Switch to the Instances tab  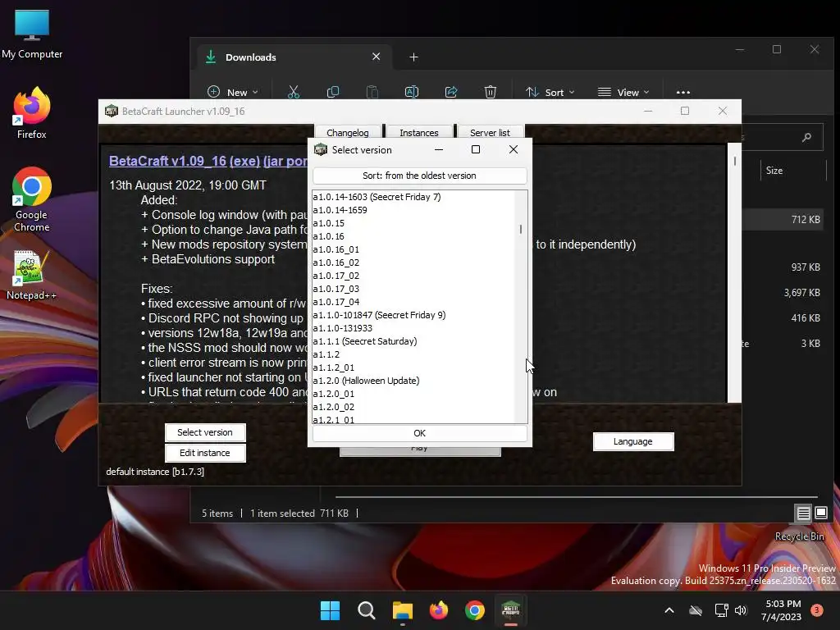pyautogui.click(x=419, y=132)
